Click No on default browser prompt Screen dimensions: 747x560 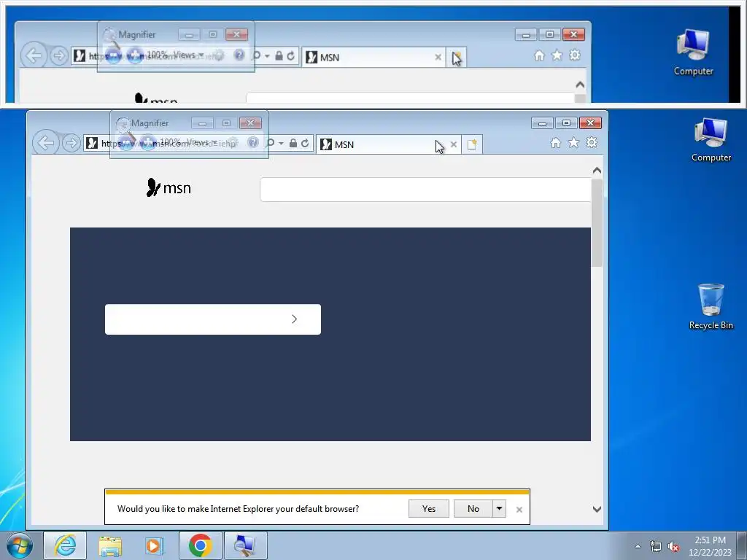pos(473,508)
